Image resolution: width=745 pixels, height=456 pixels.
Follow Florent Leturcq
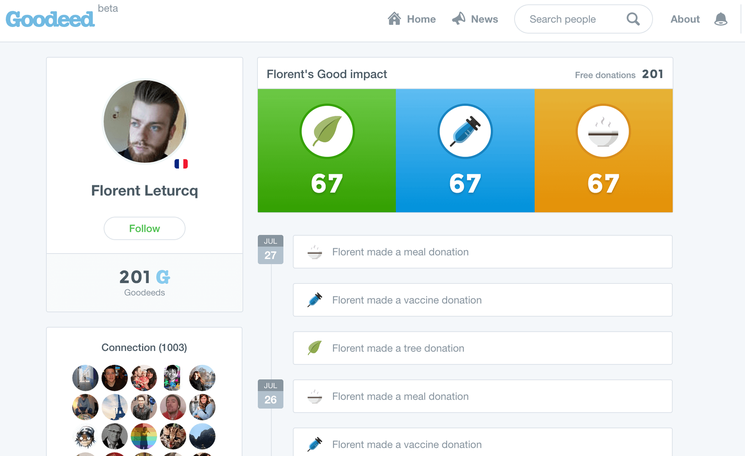point(144,228)
